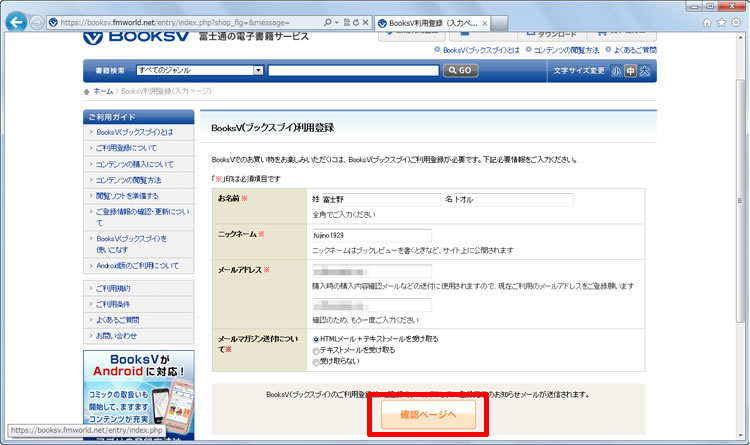Click the address bar stop X icon
The height and width of the screenshot is (445, 750).
(x=365, y=22)
